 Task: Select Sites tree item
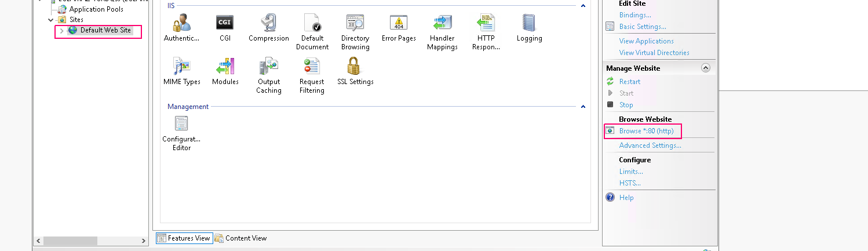coord(76,20)
